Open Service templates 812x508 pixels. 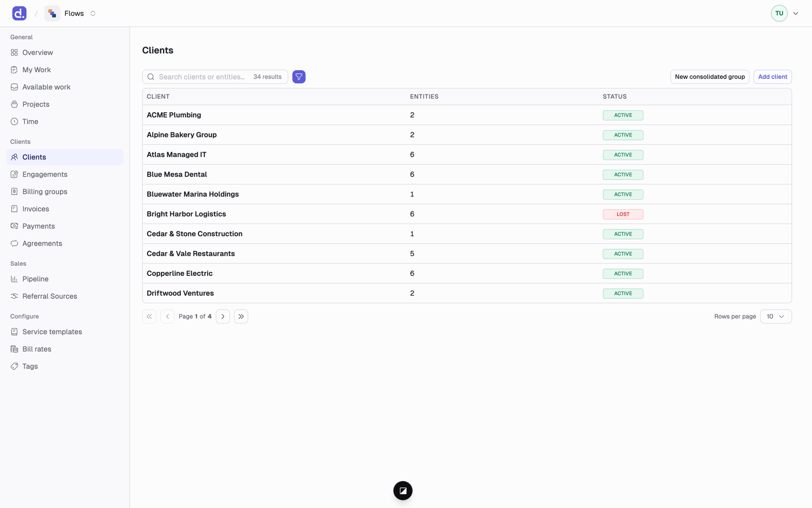[64, 332]
